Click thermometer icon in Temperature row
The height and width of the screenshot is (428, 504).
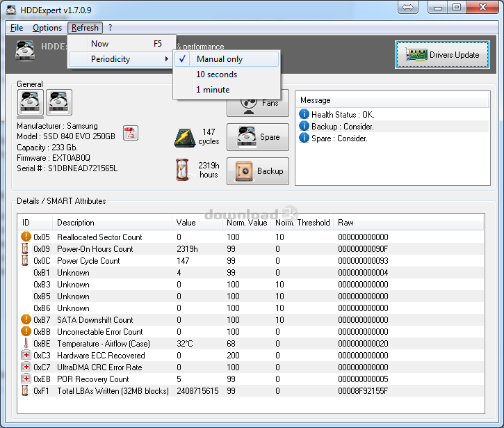point(26,344)
